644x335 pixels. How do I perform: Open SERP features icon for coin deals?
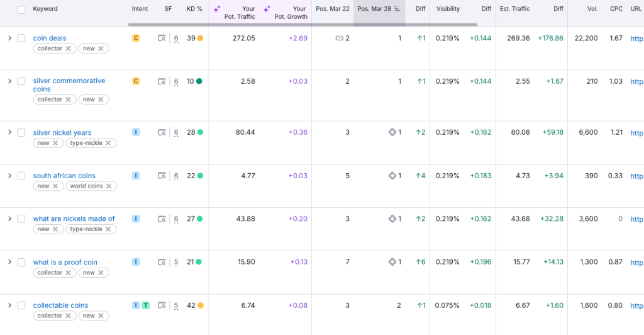tap(162, 38)
